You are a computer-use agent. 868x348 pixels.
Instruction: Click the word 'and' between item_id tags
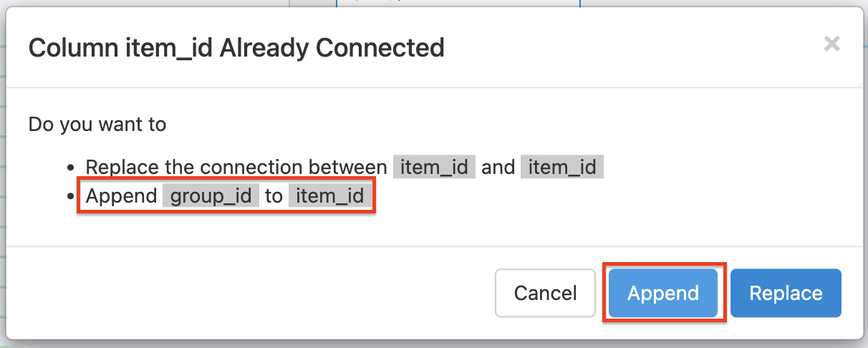[x=498, y=168]
